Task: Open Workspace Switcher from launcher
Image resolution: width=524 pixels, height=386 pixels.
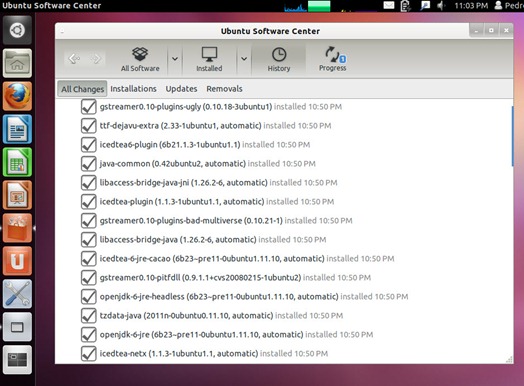Action: coord(17,360)
